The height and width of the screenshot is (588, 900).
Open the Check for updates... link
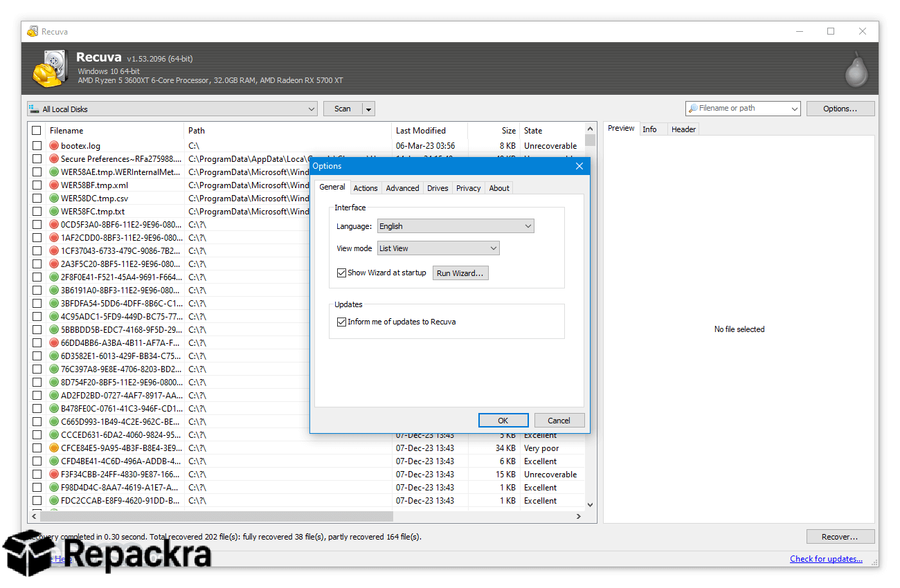(826, 559)
